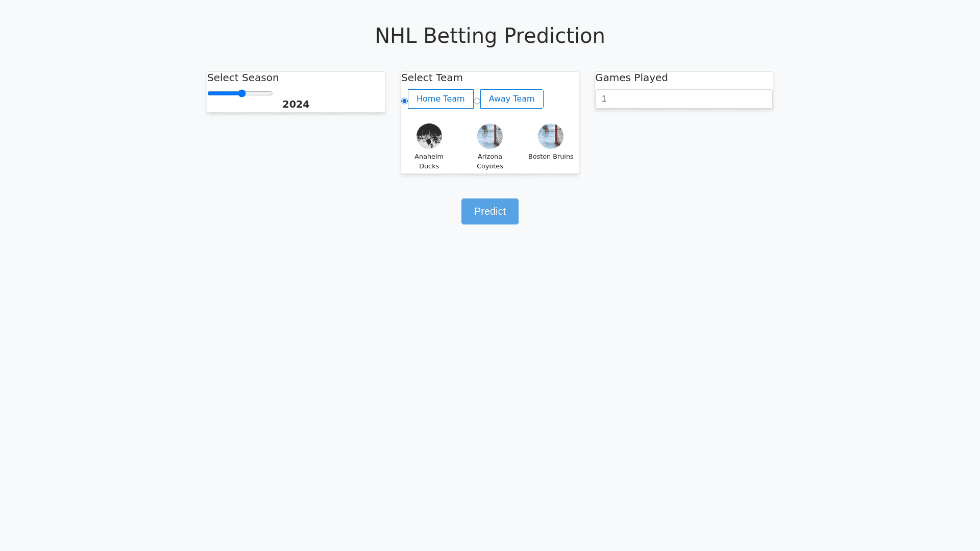Choose the Arizona Coyotes team logo

tap(489, 136)
